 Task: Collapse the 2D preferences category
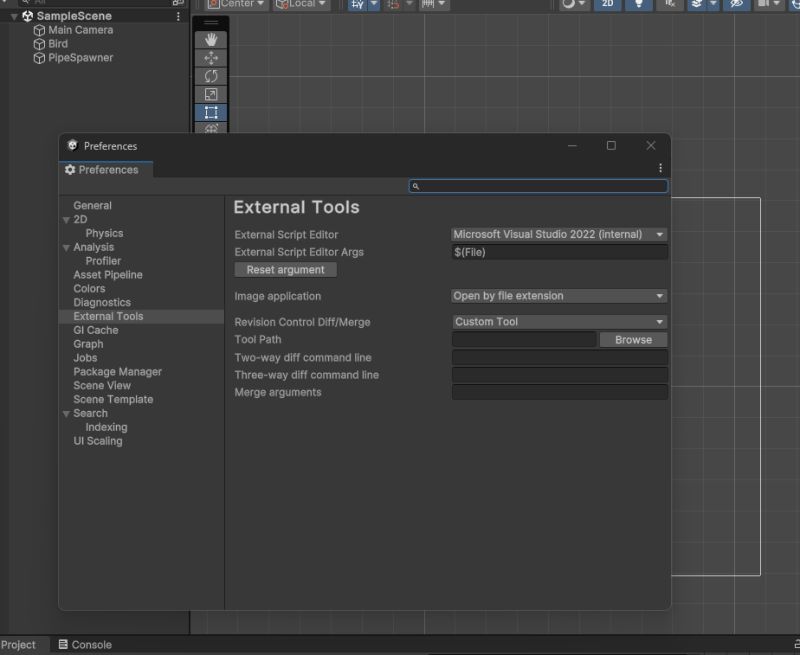(66, 220)
